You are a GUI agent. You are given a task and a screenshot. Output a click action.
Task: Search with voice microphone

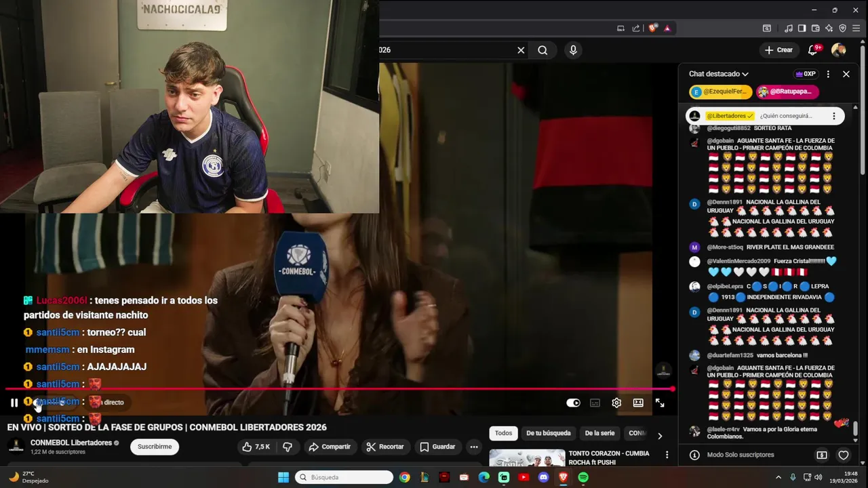click(573, 50)
